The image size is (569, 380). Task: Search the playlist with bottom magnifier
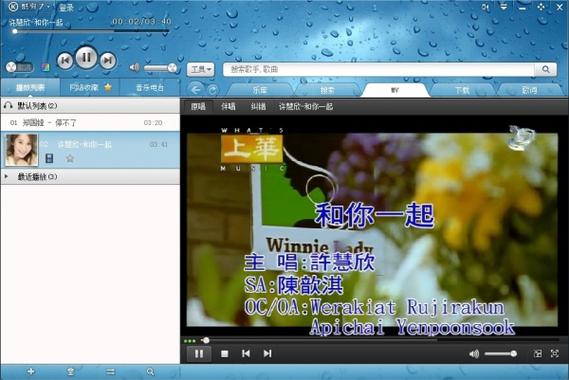click(150, 372)
